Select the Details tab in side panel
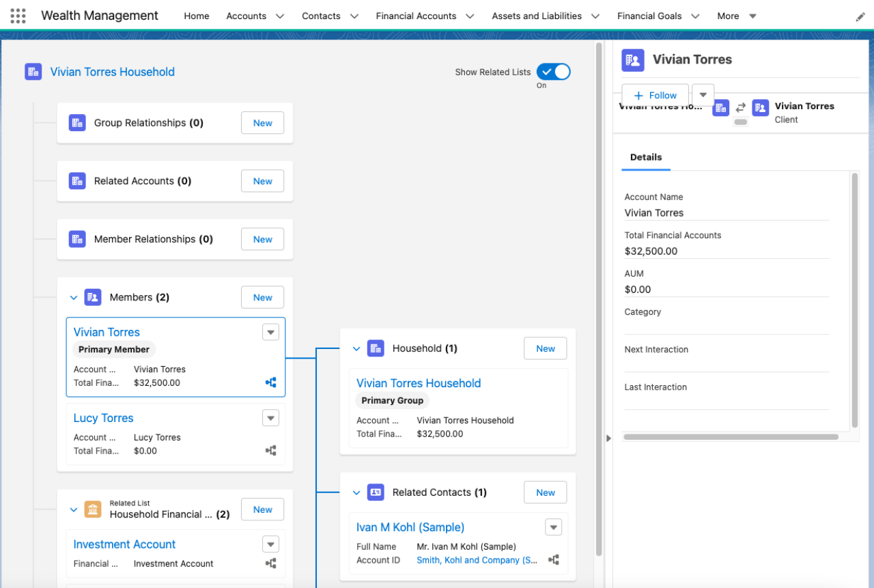The width and height of the screenshot is (874, 588). 646,157
